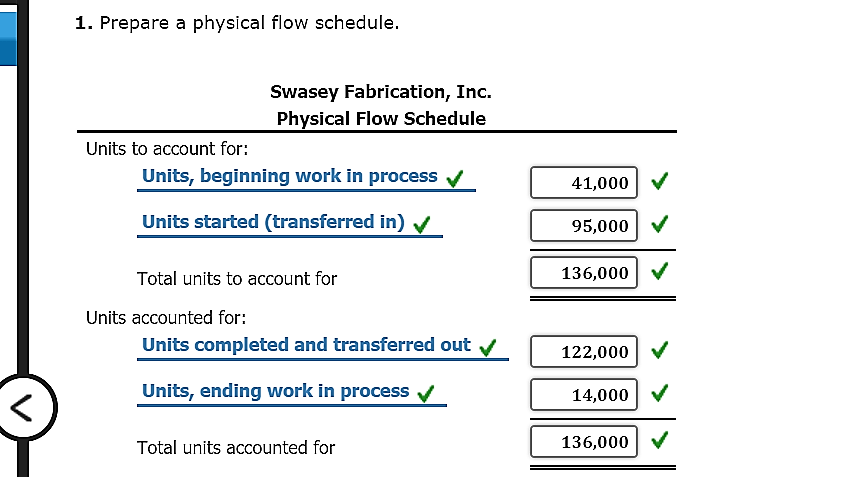This screenshot has height=477, width=848.
Task: Click checkmark beside total units accounted for
Action: click(x=659, y=440)
